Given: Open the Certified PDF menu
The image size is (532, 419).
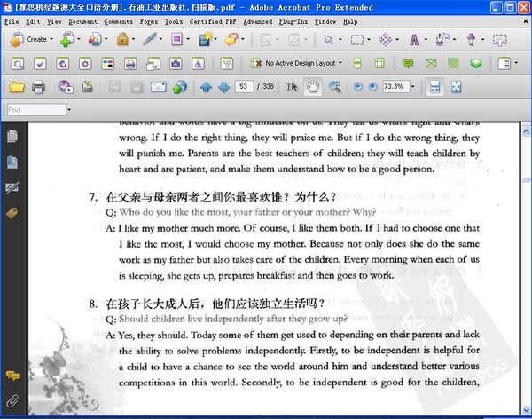Looking at the screenshot, I should [213, 21].
